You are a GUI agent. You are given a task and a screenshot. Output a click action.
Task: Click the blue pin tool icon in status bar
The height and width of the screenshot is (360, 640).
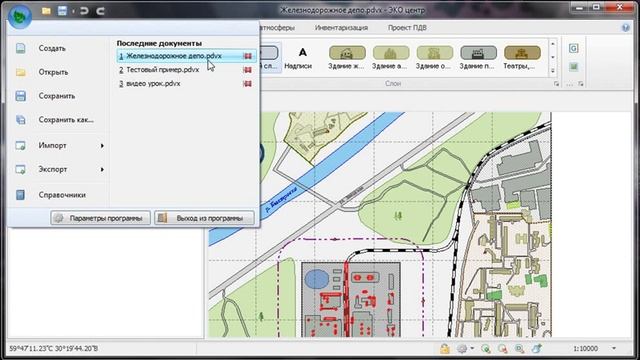(537, 349)
